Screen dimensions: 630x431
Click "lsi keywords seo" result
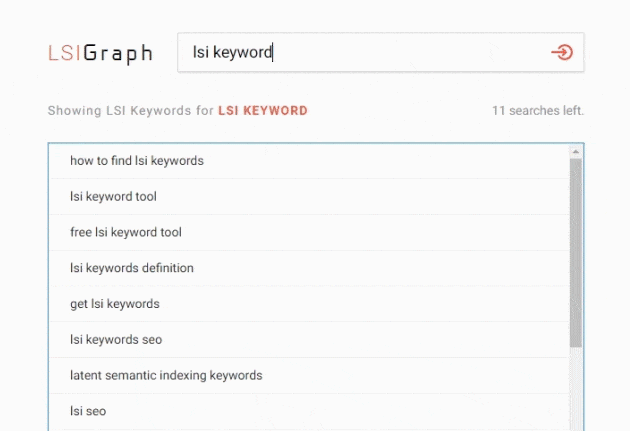(x=309, y=339)
